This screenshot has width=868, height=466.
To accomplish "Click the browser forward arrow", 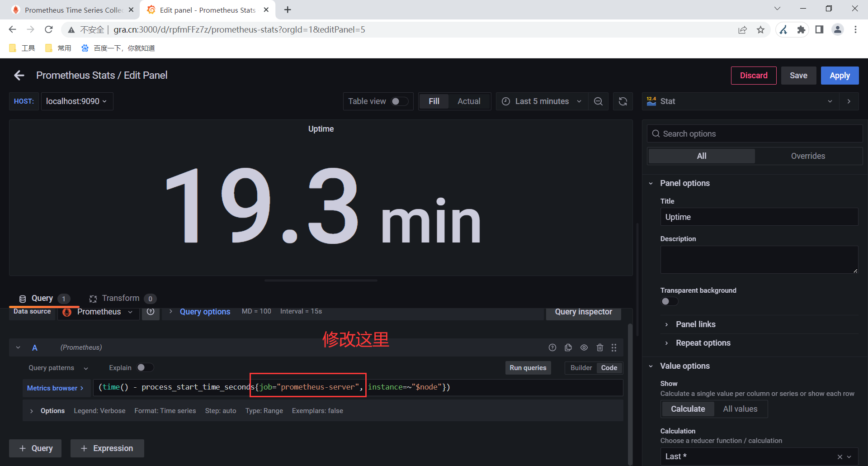I will pos(31,30).
